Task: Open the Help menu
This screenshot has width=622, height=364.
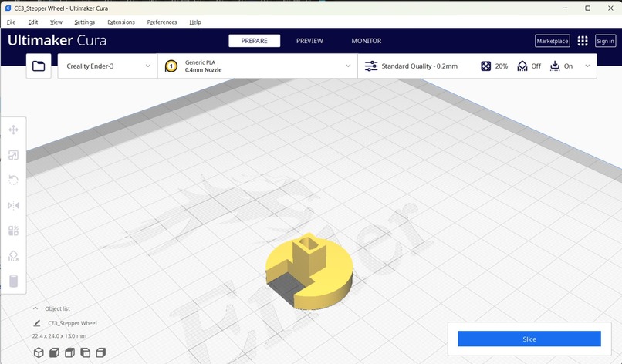Action: coord(195,22)
